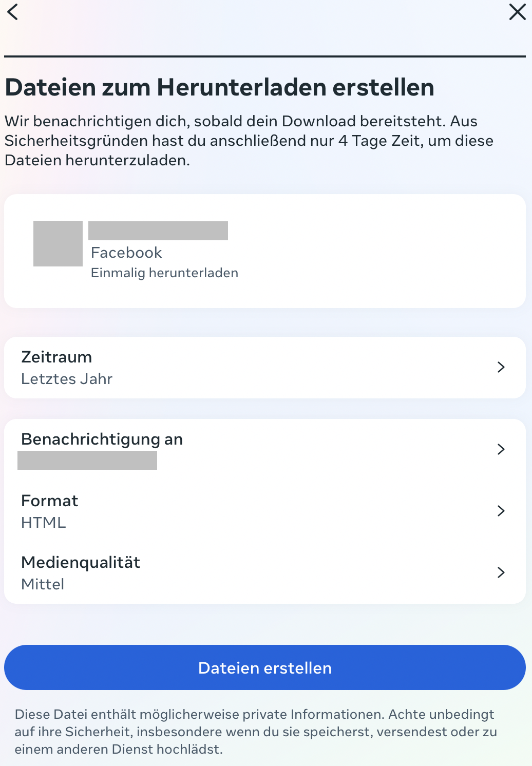Expand the Zeitraum row chevron
This screenshot has width=532, height=766.
[x=501, y=367]
